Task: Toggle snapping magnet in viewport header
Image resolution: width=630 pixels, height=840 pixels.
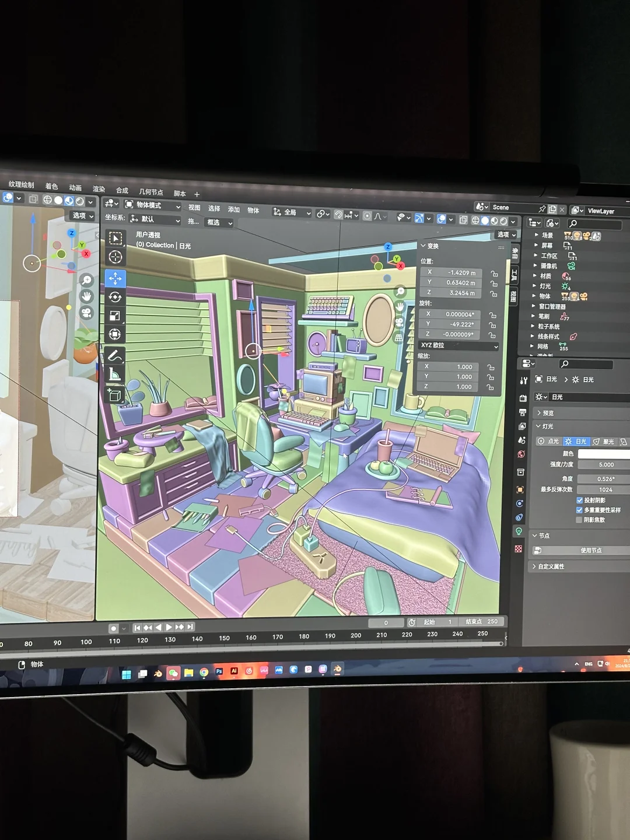Action: tap(338, 215)
